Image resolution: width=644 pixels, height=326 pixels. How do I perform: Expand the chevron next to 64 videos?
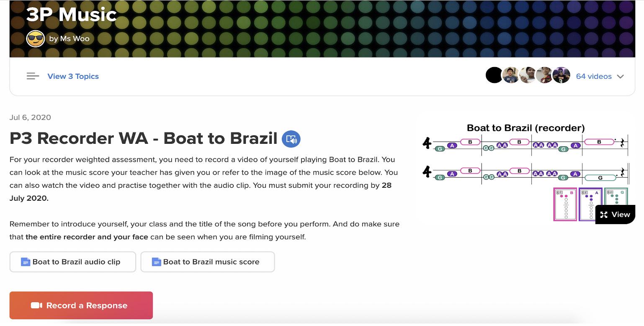click(621, 76)
